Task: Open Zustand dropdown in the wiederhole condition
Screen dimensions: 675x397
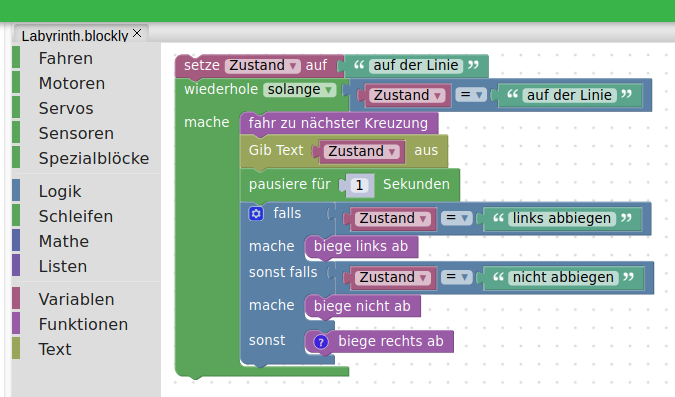Action: coord(407,95)
